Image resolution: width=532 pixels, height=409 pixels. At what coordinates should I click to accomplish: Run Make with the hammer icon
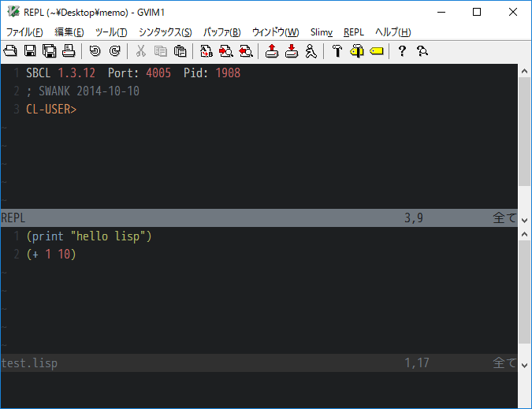337,51
